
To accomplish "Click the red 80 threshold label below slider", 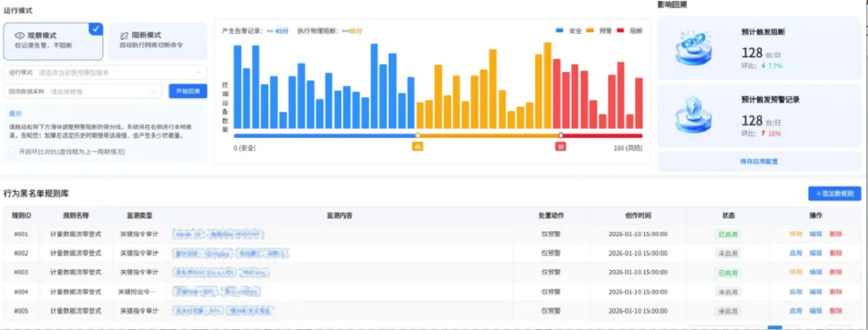I will (561, 146).
